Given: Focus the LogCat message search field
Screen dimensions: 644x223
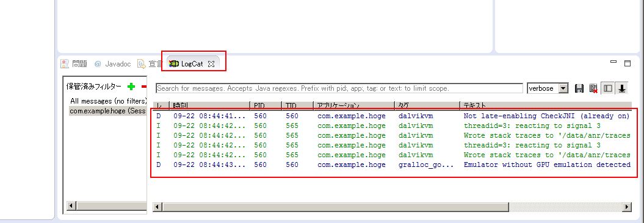Looking at the screenshot, I should pos(339,88).
